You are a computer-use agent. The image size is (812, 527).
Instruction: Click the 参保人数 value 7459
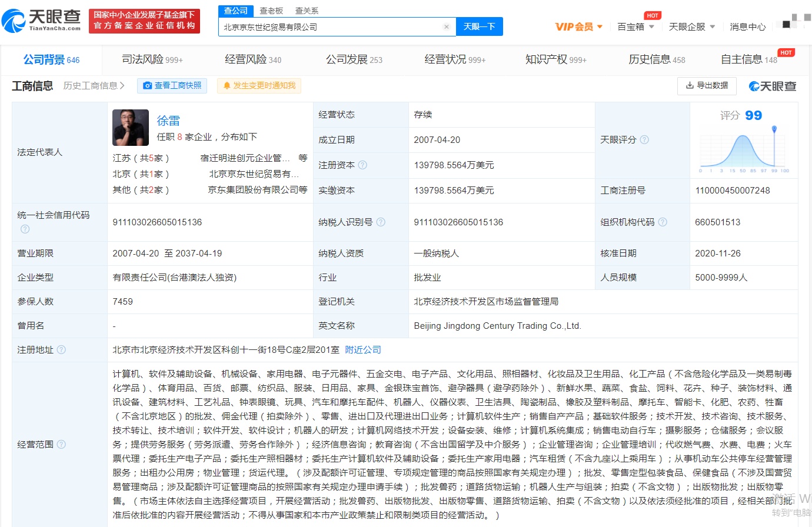pyautogui.click(x=123, y=302)
